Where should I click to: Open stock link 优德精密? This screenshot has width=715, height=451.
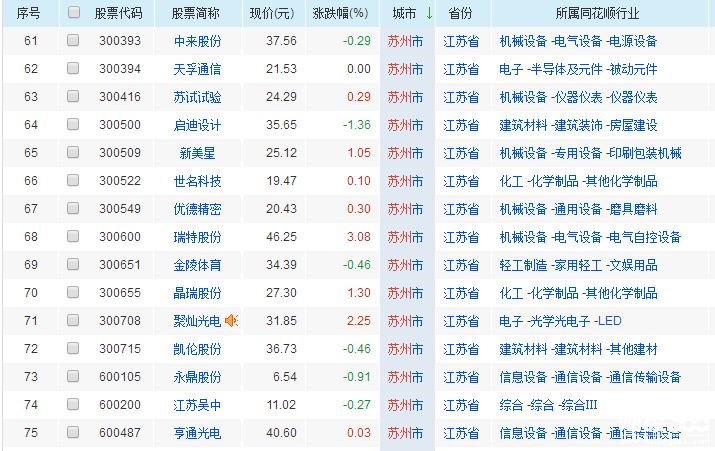click(197, 209)
